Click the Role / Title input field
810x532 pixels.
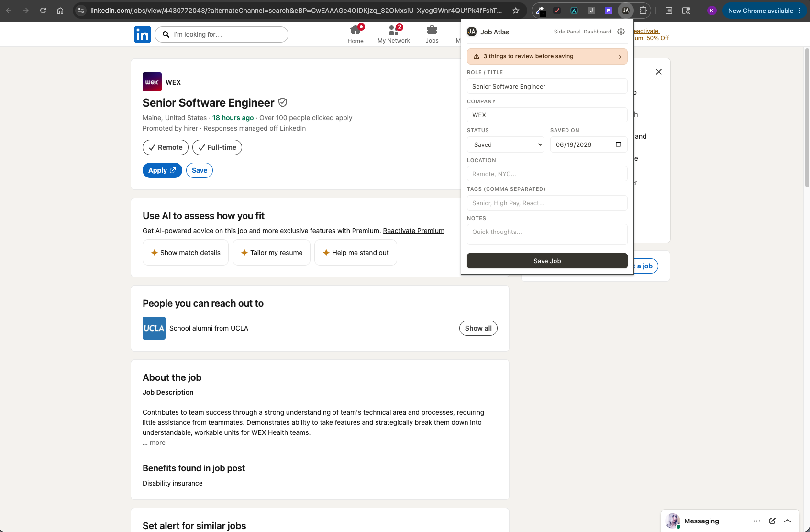tap(547, 86)
